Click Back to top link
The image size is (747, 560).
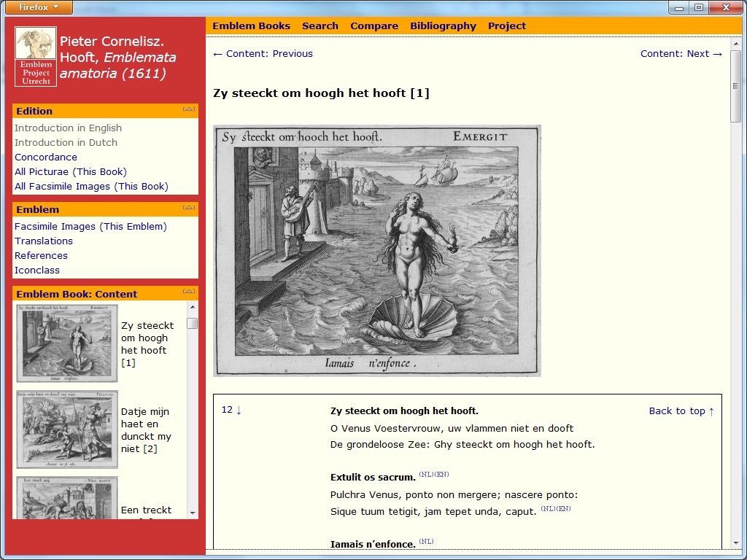tap(682, 411)
